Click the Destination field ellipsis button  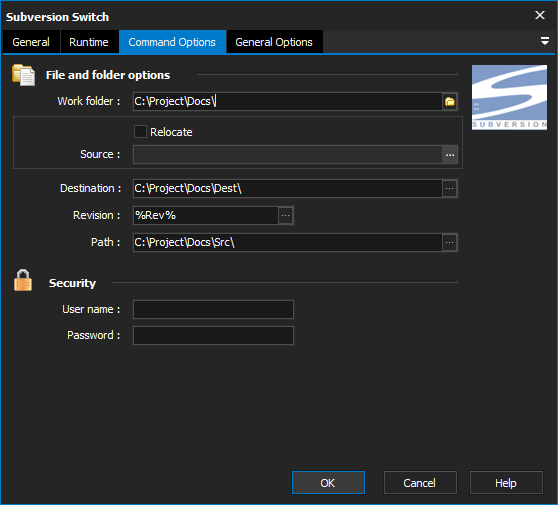[x=450, y=189]
